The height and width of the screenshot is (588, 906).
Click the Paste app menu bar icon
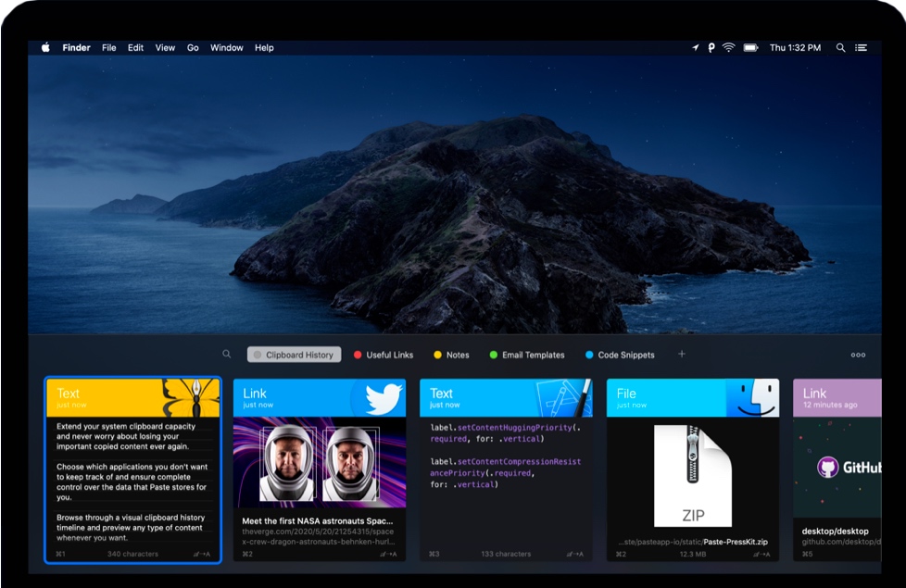711,47
